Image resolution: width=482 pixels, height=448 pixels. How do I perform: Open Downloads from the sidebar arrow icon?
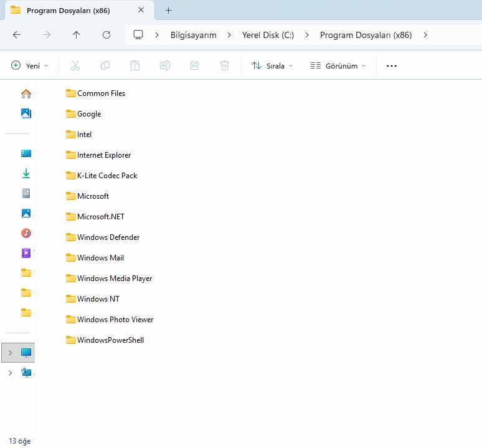pyautogui.click(x=26, y=173)
